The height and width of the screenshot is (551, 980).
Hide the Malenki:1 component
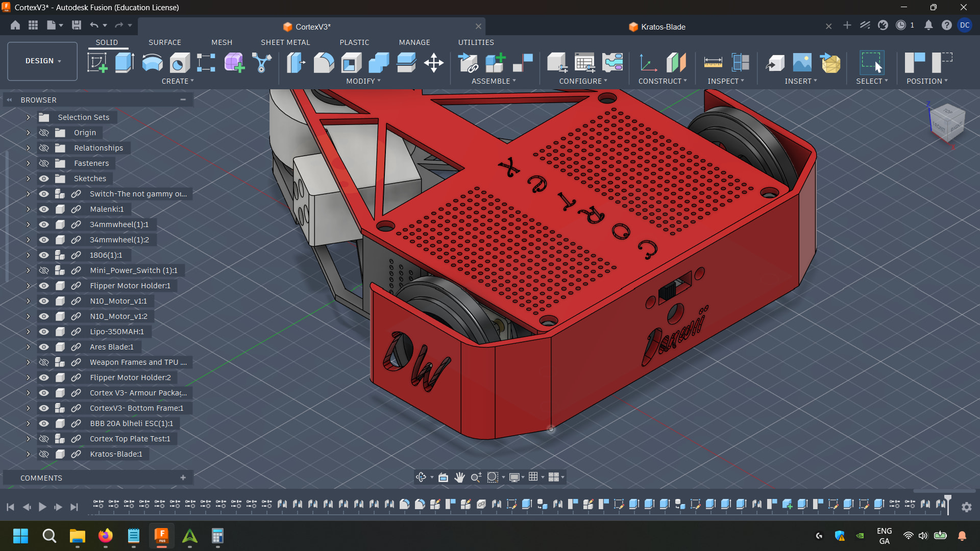tap(44, 209)
